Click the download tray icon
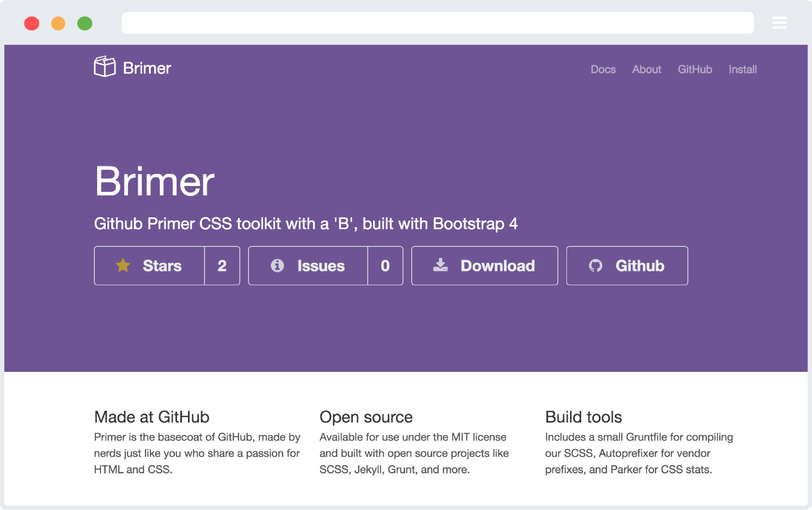The image size is (812, 510). (x=440, y=265)
